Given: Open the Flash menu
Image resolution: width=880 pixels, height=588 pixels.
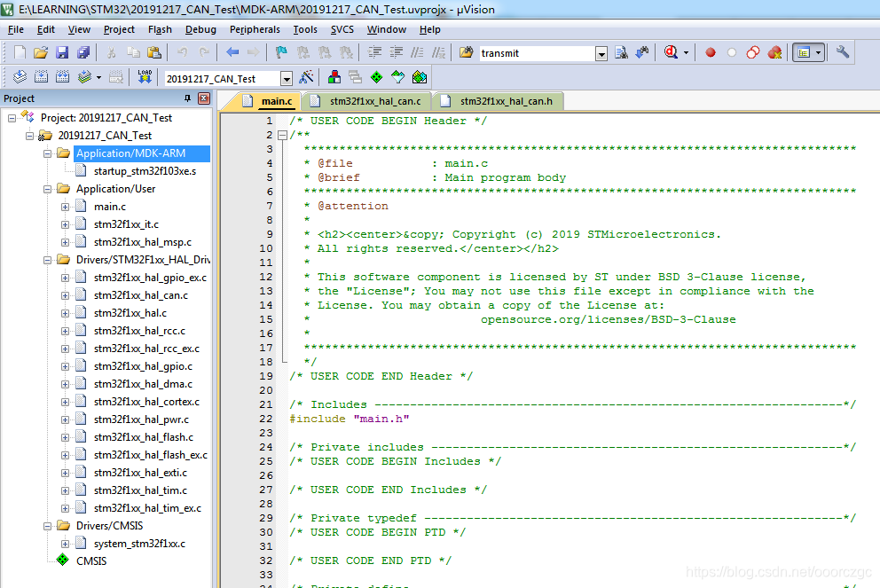Looking at the screenshot, I should (x=160, y=30).
